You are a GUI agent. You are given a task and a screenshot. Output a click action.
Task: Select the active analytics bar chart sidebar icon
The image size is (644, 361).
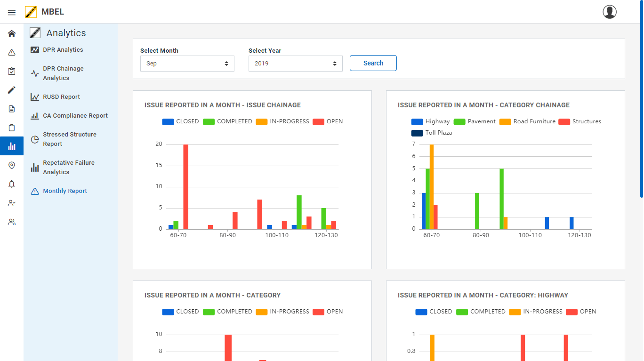(12, 146)
